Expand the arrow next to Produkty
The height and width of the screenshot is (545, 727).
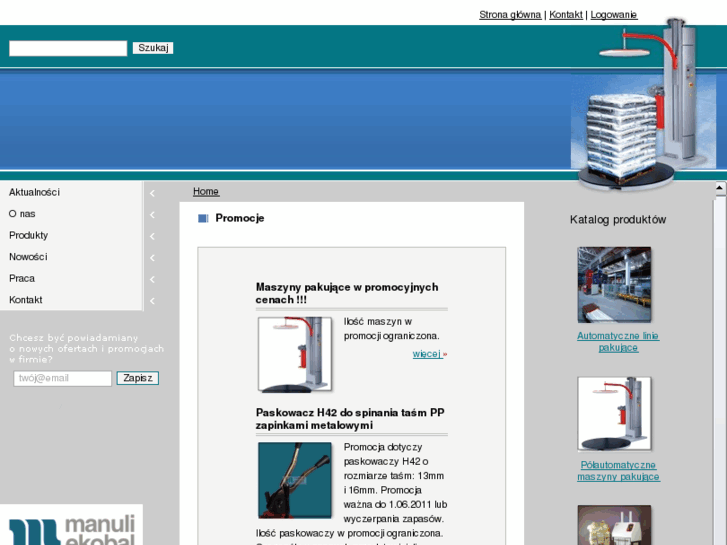pyautogui.click(x=152, y=237)
